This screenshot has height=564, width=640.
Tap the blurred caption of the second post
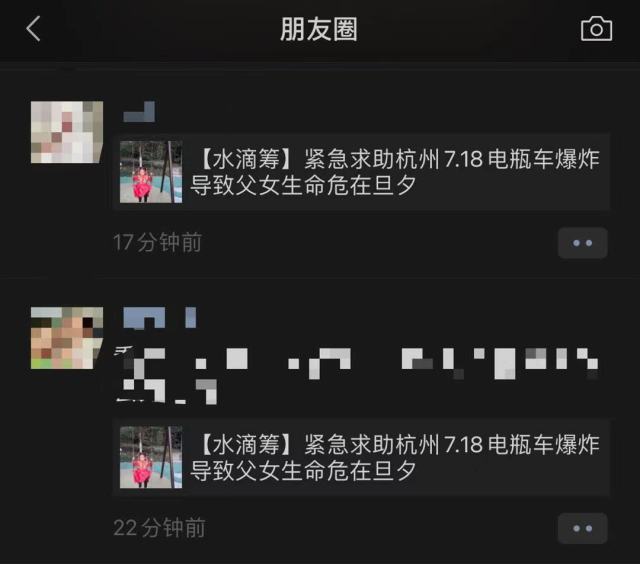(357, 375)
